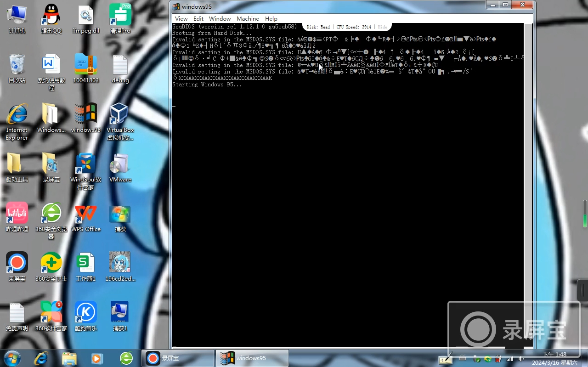The image size is (588, 367).
Task: Open the network signal tray icon
Action: (x=509, y=359)
